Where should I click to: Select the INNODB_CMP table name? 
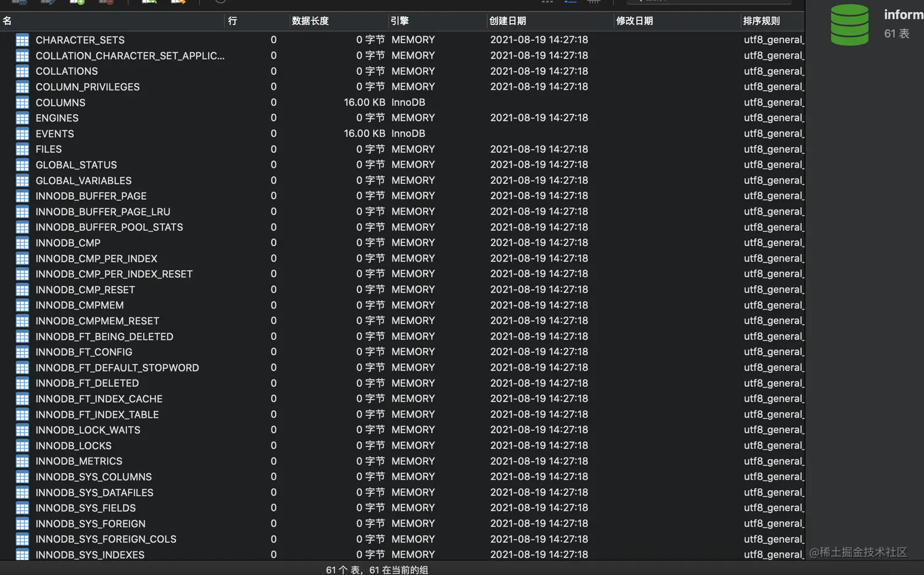click(x=68, y=243)
